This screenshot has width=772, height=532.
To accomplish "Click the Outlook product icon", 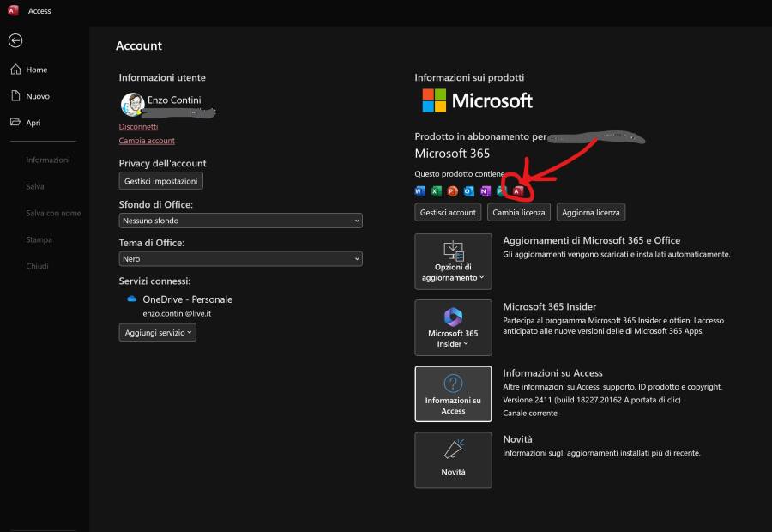I will pos(468,190).
